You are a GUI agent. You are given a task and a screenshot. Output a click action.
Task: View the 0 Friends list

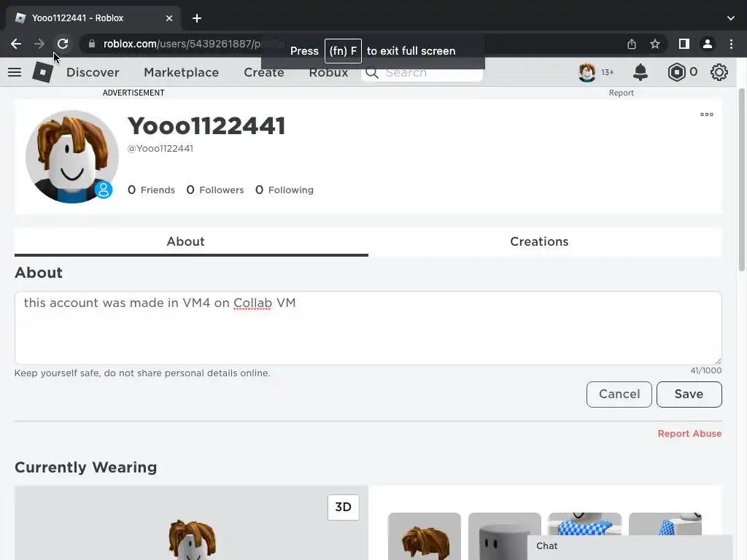pos(151,190)
